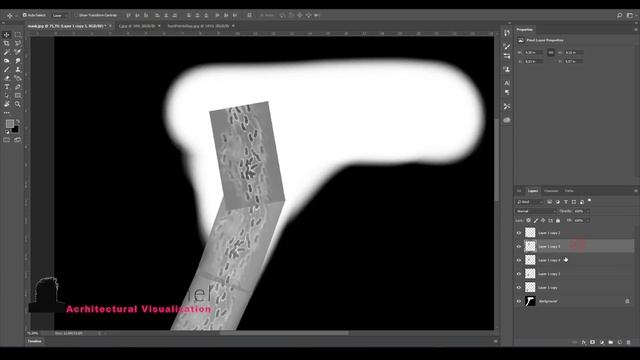Image resolution: width=640 pixels, height=360 pixels.
Task: Open the Properties panel flyout menu
Action: tap(636, 30)
